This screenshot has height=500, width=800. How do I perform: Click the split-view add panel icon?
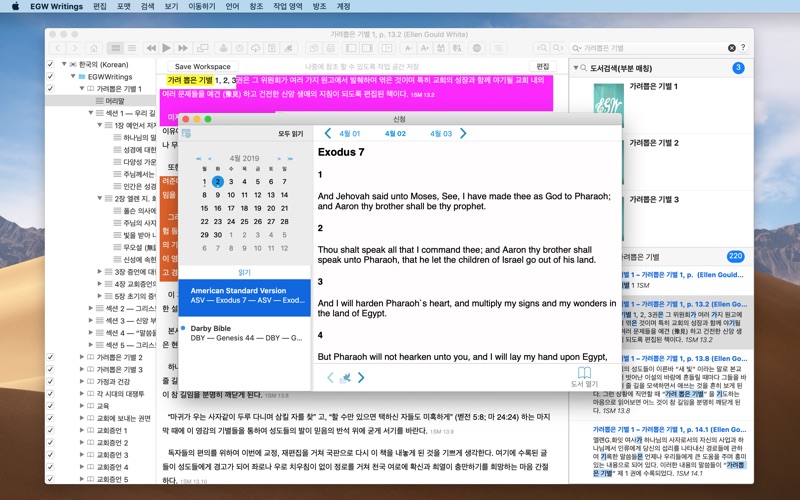click(387, 48)
